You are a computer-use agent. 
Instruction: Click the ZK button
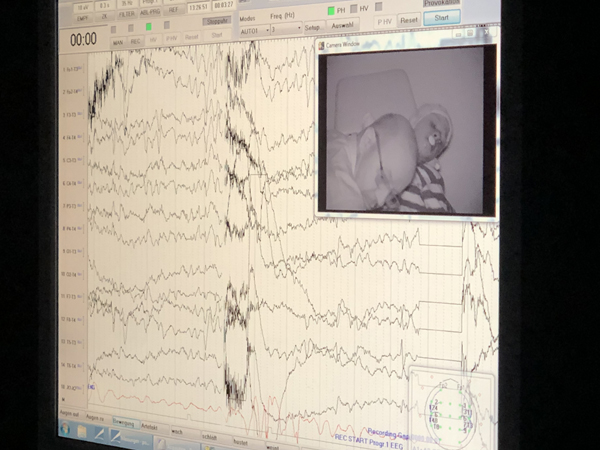(104, 17)
